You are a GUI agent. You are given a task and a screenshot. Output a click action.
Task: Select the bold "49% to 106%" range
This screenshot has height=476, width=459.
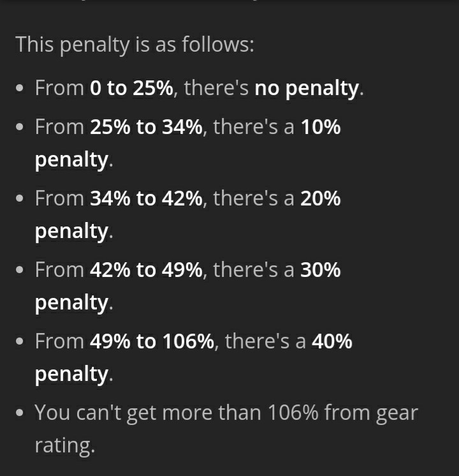[x=152, y=342]
